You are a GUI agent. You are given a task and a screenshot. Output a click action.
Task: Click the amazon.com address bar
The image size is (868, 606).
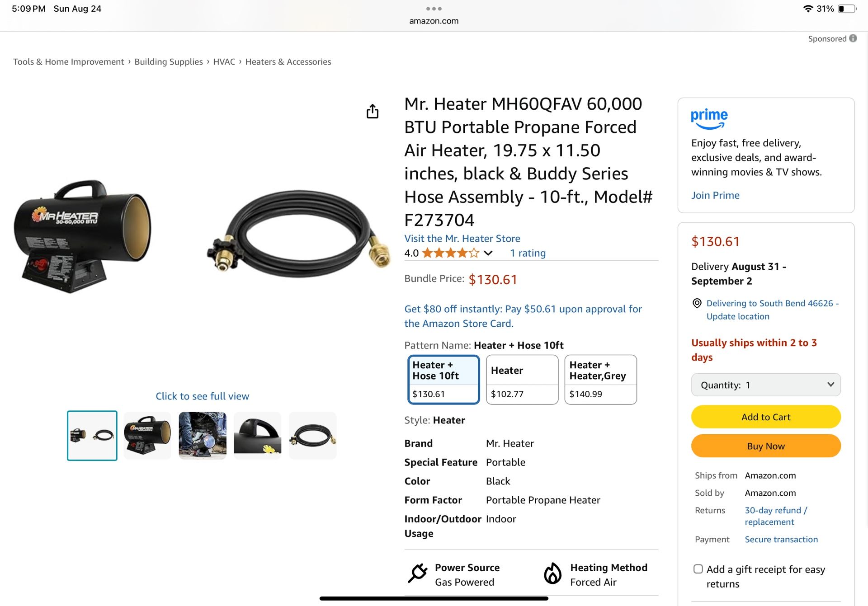pos(434,21)
